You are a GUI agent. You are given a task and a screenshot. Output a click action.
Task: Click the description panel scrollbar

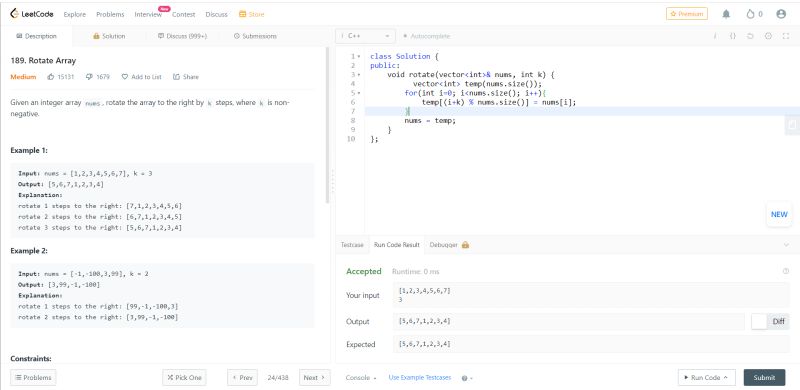point(328,125)
